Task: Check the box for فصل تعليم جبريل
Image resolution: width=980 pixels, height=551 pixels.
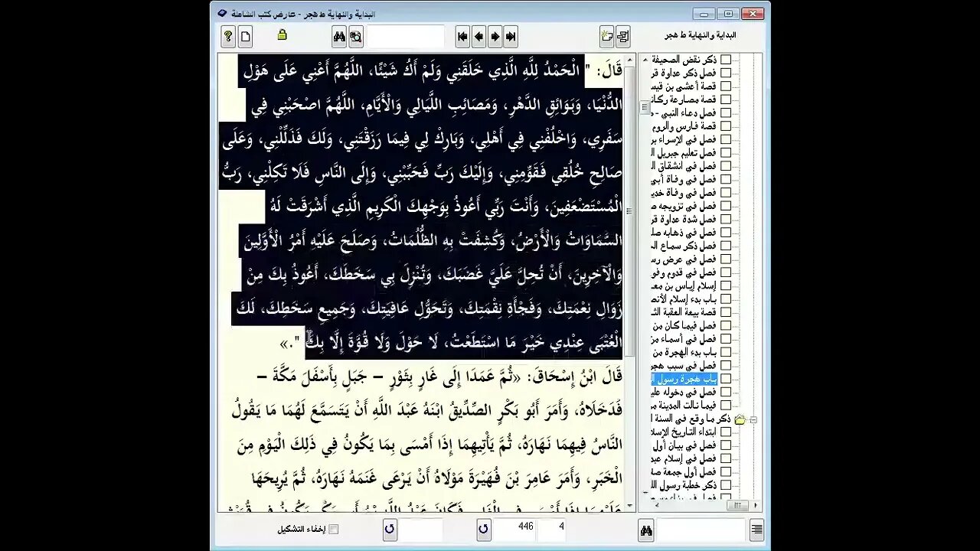Action: [725, 153]
